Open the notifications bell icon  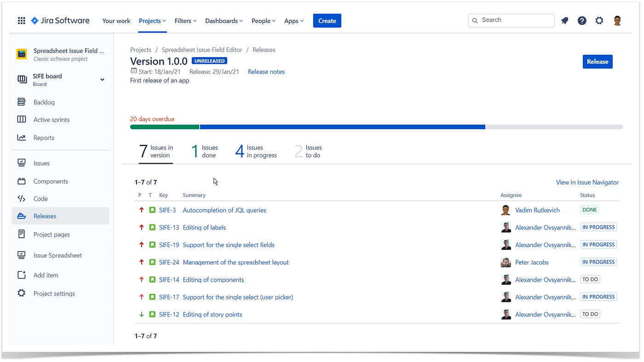pos(565,21)
